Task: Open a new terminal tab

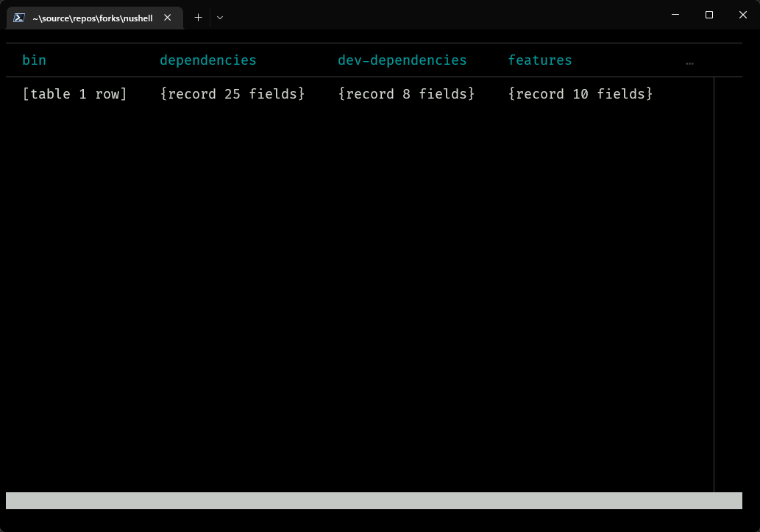Action: (198, 18)
